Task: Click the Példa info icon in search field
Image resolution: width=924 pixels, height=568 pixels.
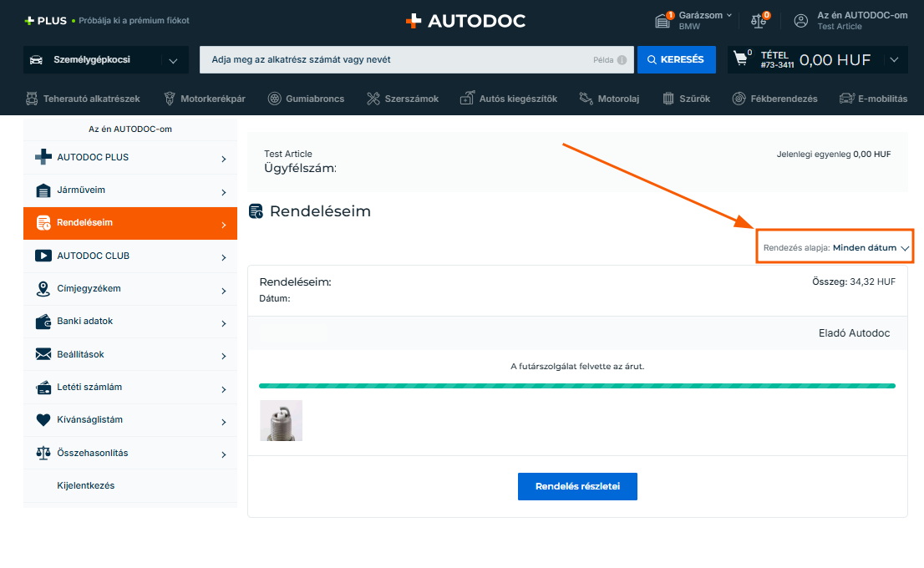Action: (622, 60)
